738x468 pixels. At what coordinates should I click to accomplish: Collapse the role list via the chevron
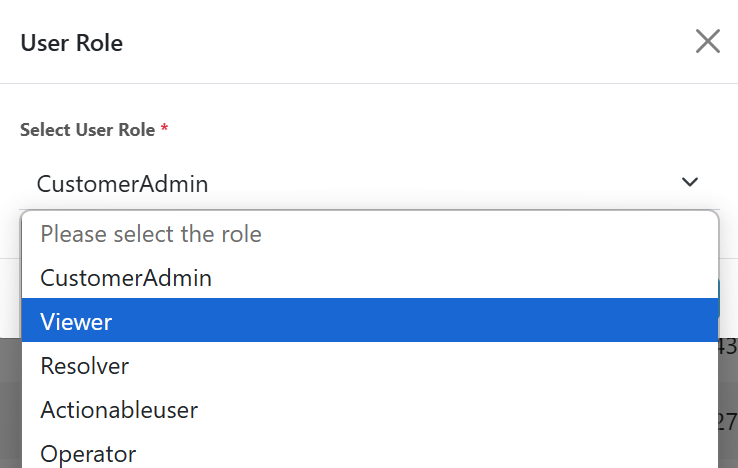coord(689,182)
